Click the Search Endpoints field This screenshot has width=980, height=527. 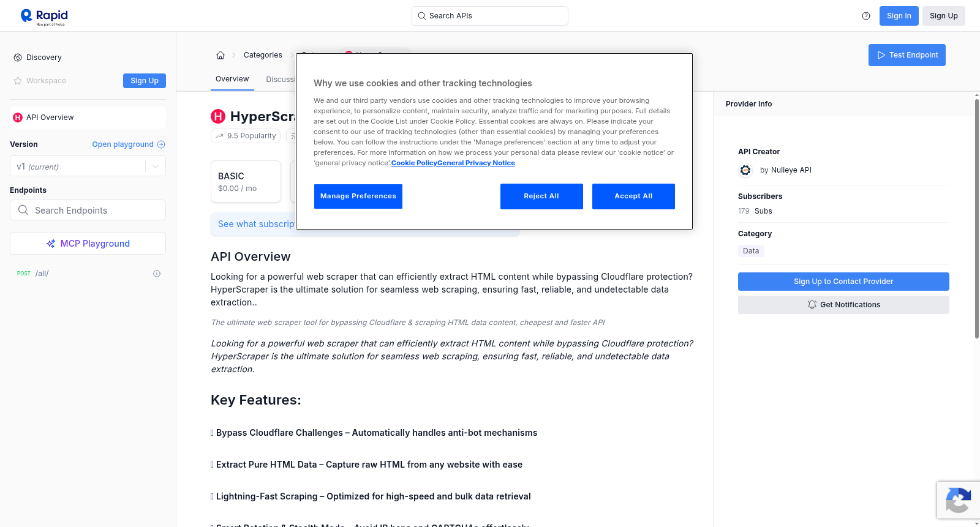pyautogui.click(x=88, y=210)
